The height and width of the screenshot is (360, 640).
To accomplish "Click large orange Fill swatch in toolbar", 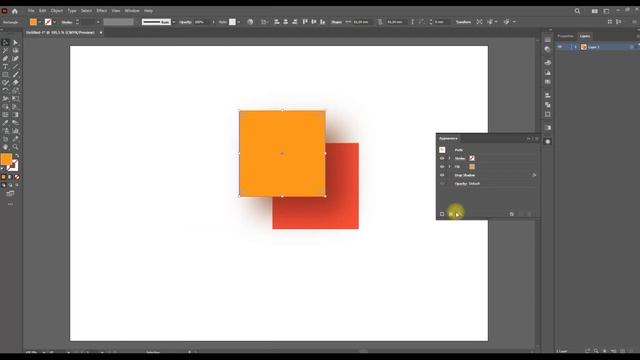I will click(x=6, y=159).
